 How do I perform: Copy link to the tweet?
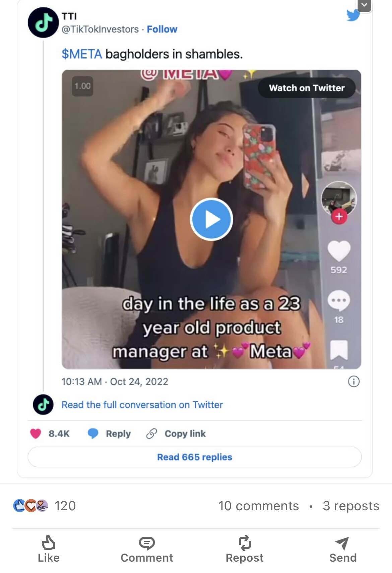pos(176,434)
